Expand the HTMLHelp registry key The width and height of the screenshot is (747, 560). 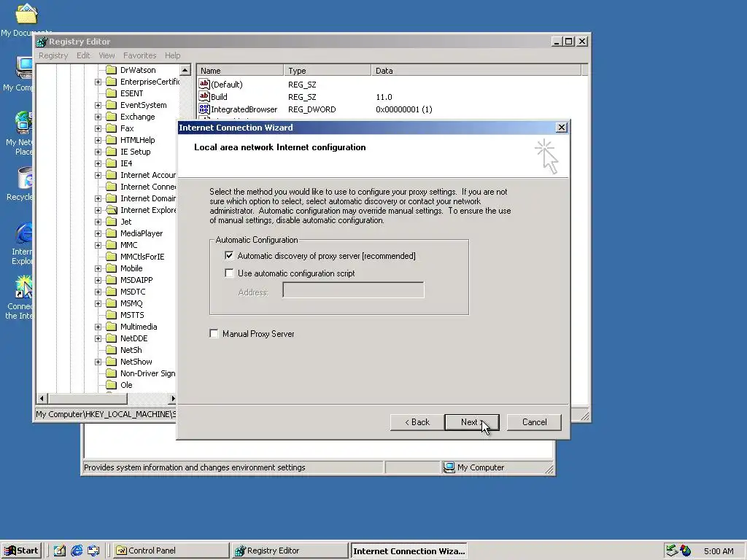(x=98, y=140)
